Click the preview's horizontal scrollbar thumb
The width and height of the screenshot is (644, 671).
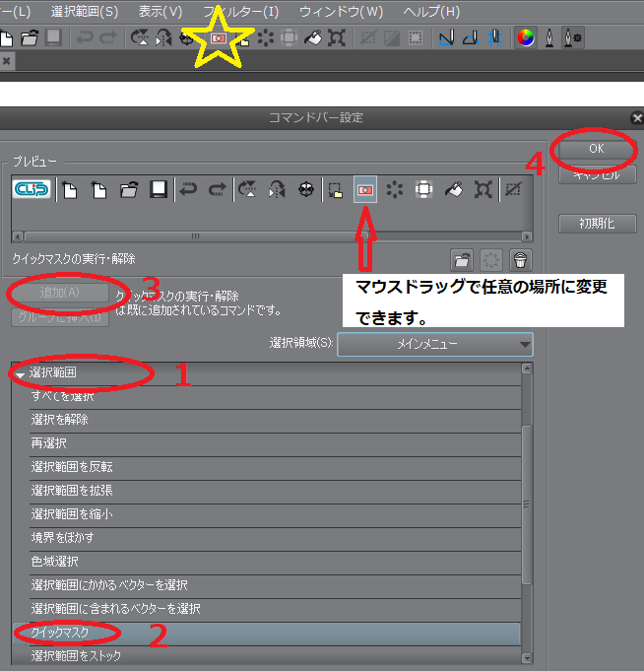196,236
